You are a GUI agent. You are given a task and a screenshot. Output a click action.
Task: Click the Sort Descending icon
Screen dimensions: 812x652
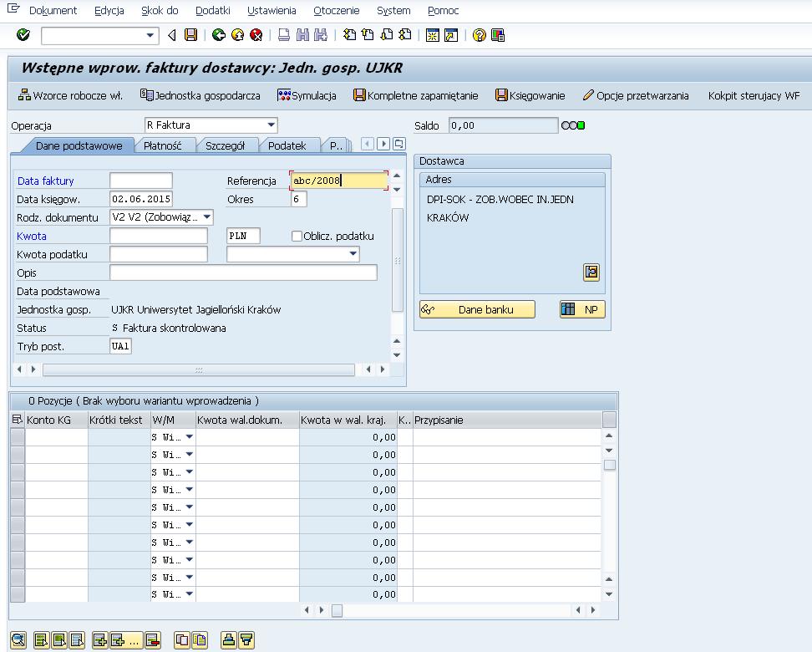[x=246, y=640]
